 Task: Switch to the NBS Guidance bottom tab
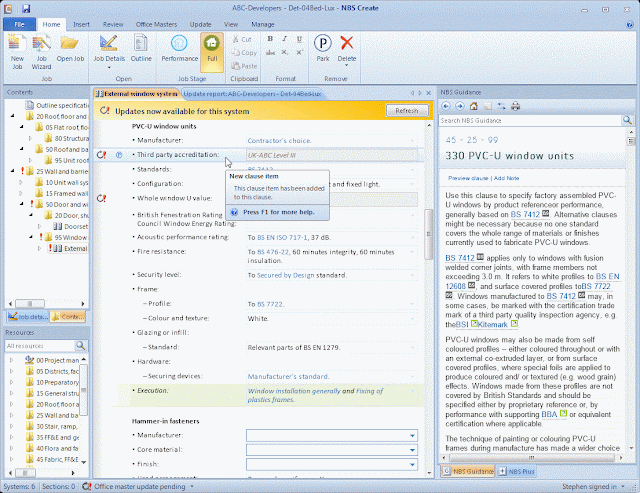point(468,471)
